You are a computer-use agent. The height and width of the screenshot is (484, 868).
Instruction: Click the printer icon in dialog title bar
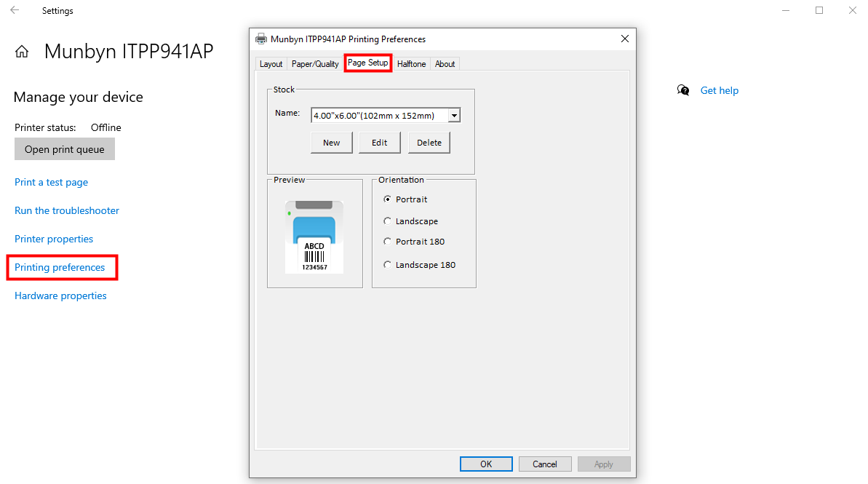click(x=260, y=39)
